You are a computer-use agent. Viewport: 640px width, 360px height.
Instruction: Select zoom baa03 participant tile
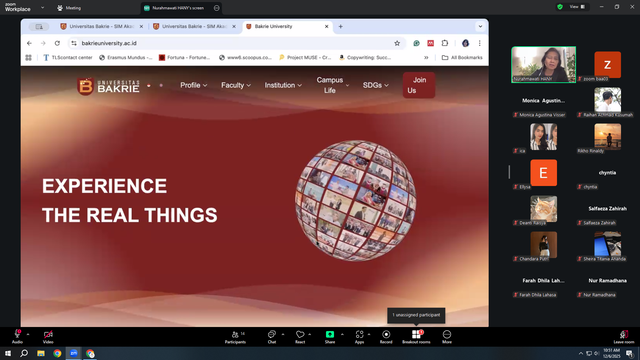pos(607,65)
